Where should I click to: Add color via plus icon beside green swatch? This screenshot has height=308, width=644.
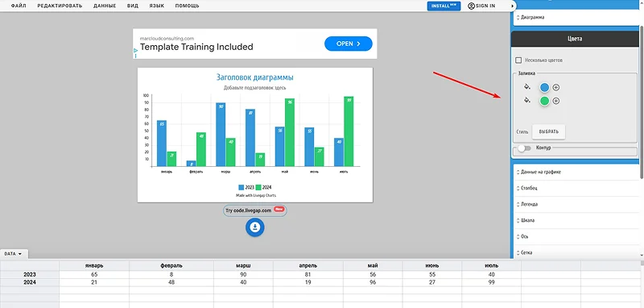[556, 101]
